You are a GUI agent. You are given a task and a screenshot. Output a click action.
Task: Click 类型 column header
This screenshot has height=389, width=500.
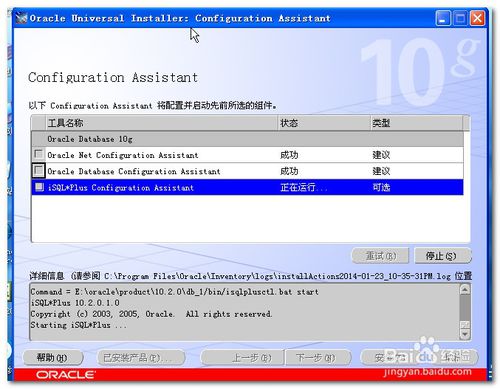(x=416, y=123)
